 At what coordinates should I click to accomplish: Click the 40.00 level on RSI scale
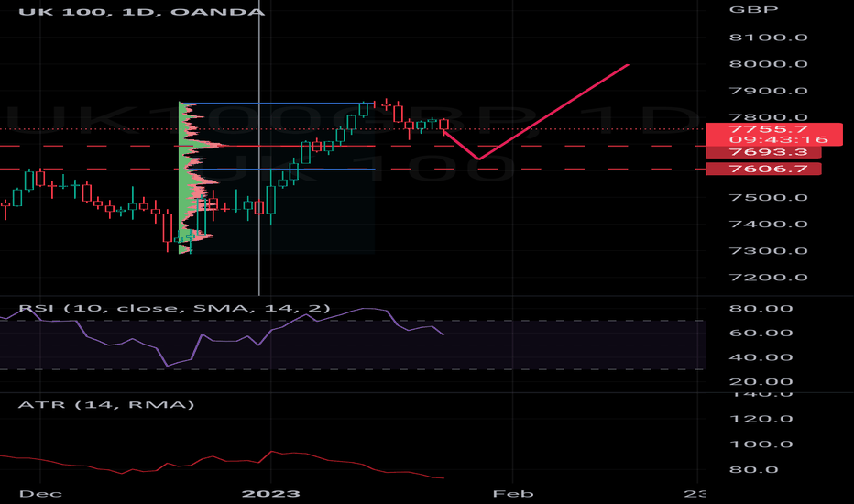(x=761, y=358)
